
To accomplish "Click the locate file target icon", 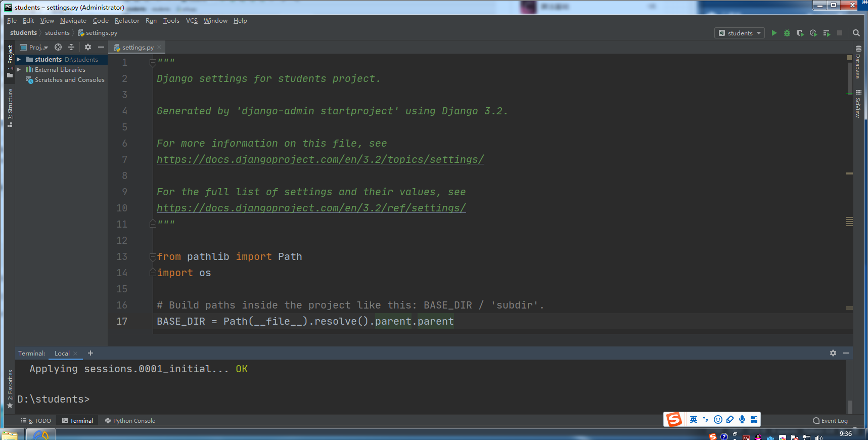I will (58, 47).
